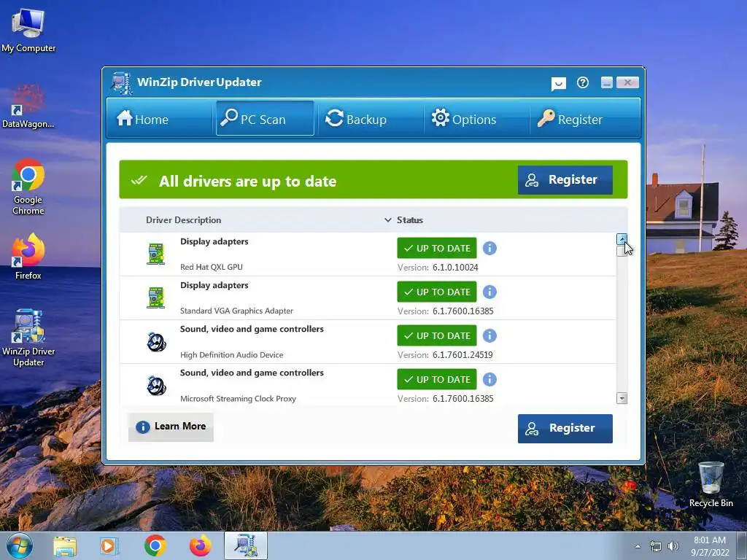Select the Standard VGA Graphics Adapter text
The height and width of the screenshot is (560, 747).
tap(237, 311)
